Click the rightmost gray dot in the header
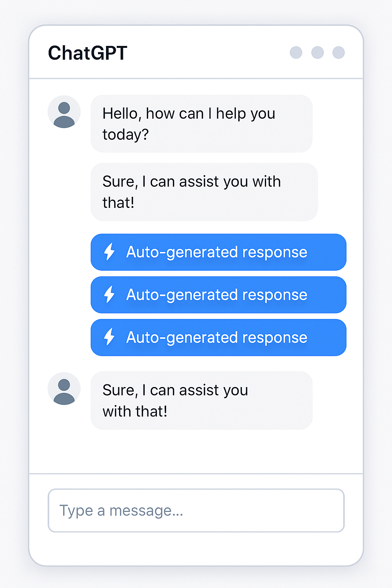This screenshot has height=588, width=392. click(338, 52)
